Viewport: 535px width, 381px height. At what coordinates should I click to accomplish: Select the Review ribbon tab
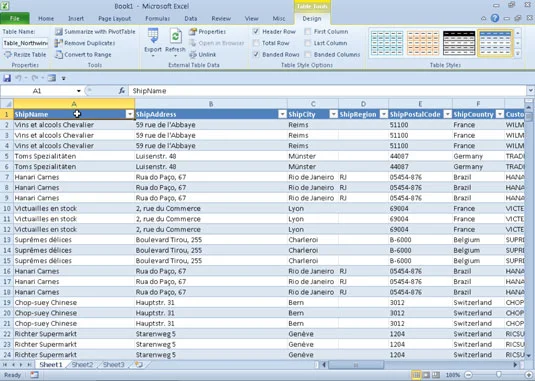[x=221, y=18]
